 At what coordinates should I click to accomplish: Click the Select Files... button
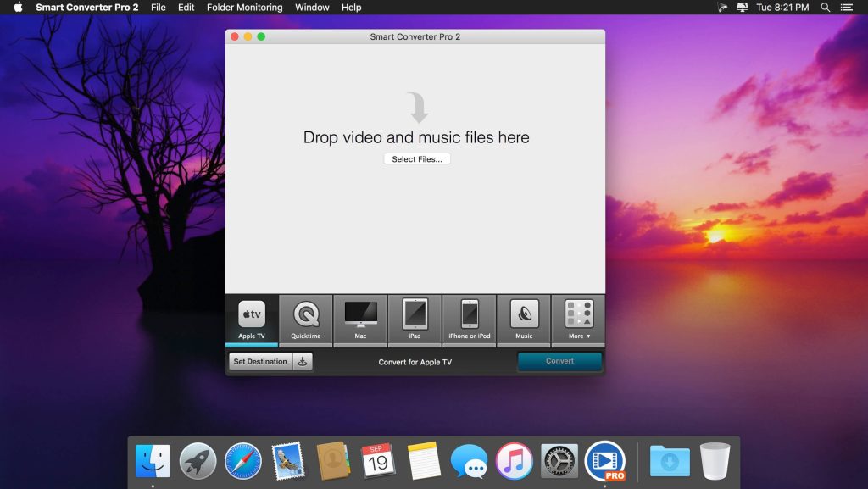coord(417,159)
